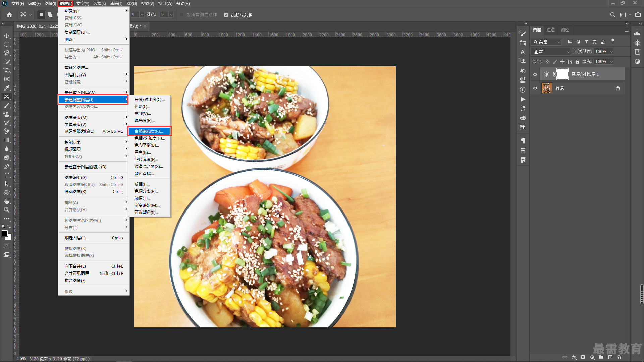Click the foreground color swatch
Viewport: 644px width, 362px height.
(4, 233)
